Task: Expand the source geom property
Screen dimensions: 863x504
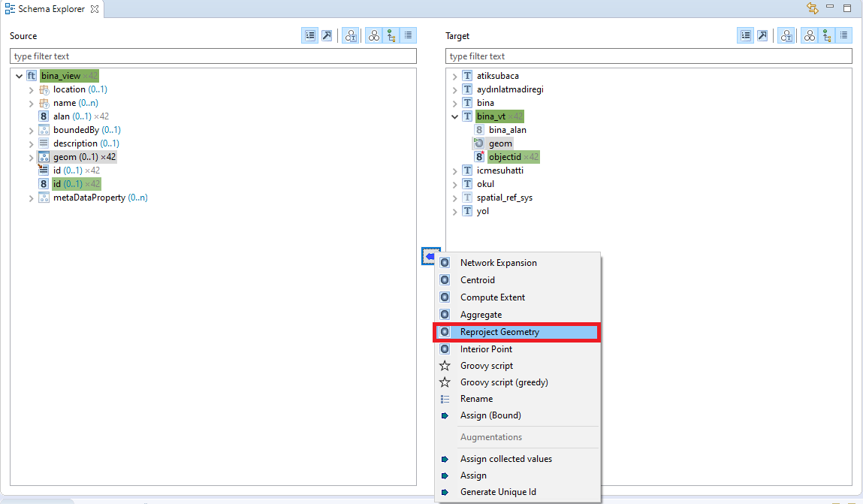Action: point(32,158)
